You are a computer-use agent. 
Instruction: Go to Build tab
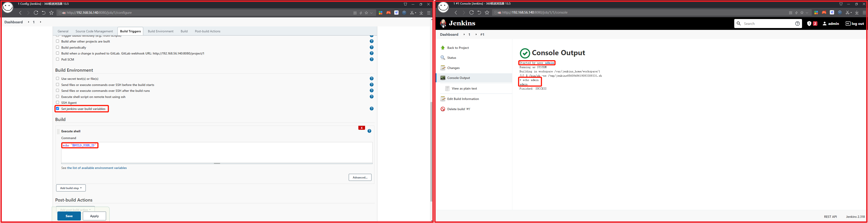[x=184, y=31]
